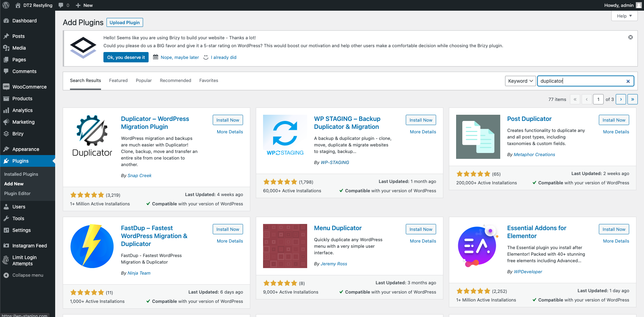Open the WP STAGING plugin icon

[x=285, y=136]
